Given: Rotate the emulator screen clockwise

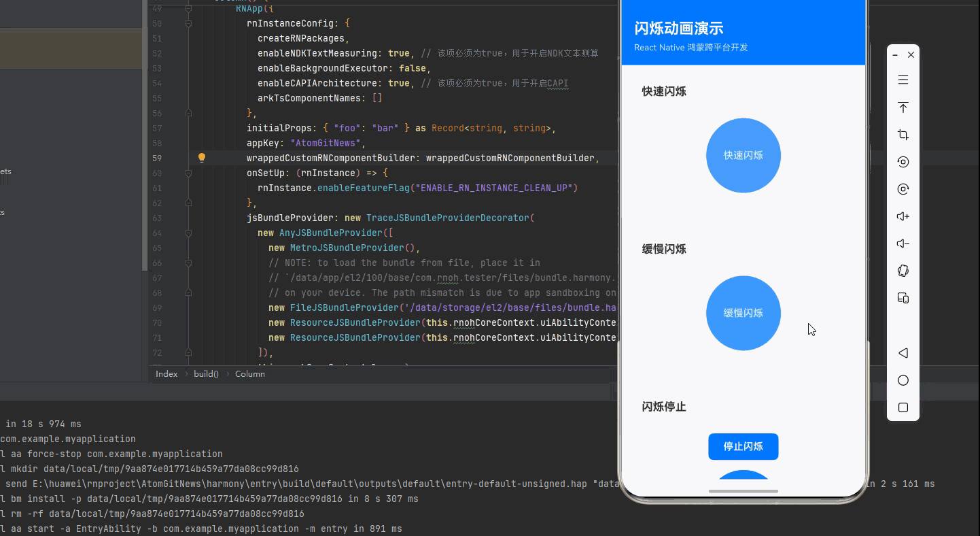Looking at the screenshot, I should pyautogui.click(x=903, y=189).
